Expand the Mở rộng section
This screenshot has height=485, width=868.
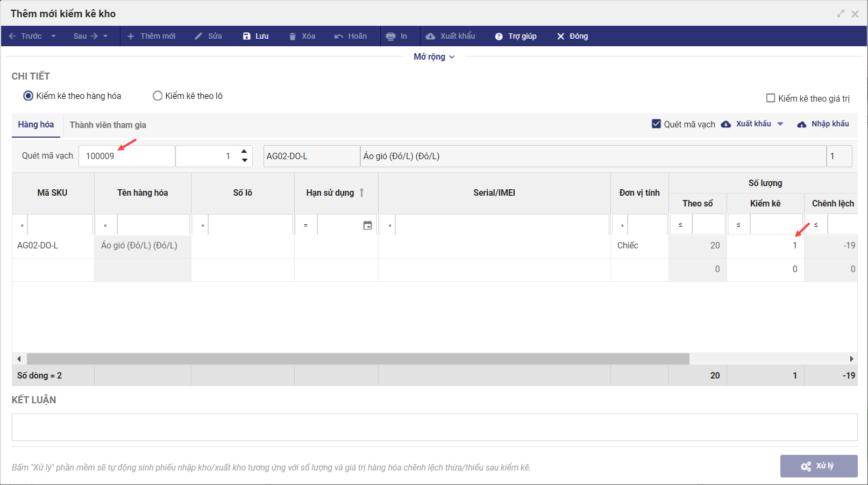pos(434,57)
